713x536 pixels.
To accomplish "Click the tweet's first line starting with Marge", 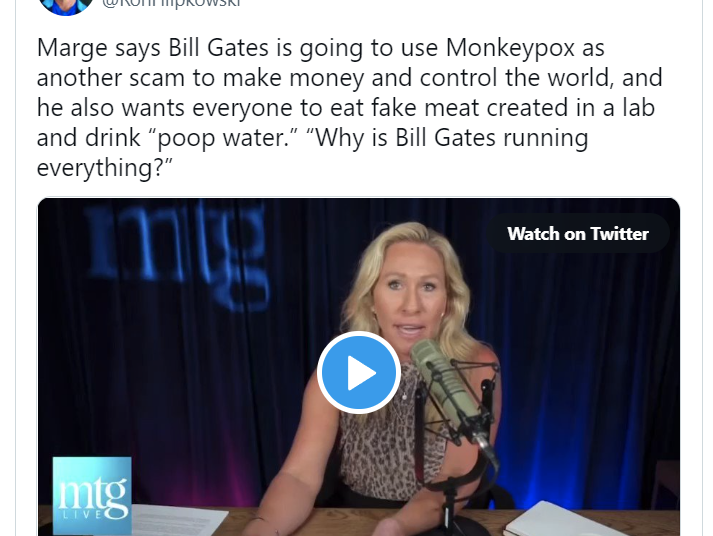I will [321, 48].
